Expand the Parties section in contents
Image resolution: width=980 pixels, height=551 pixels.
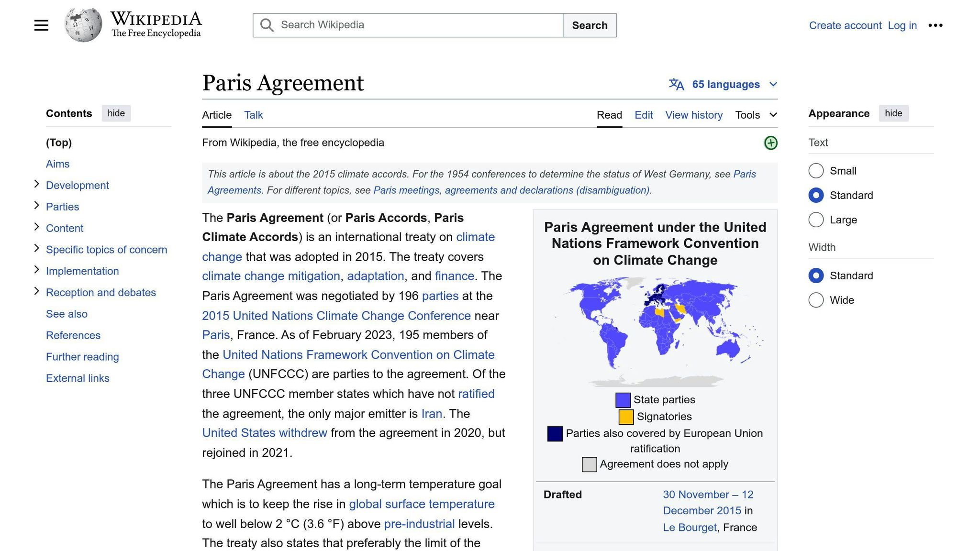(x=36, y=206)
